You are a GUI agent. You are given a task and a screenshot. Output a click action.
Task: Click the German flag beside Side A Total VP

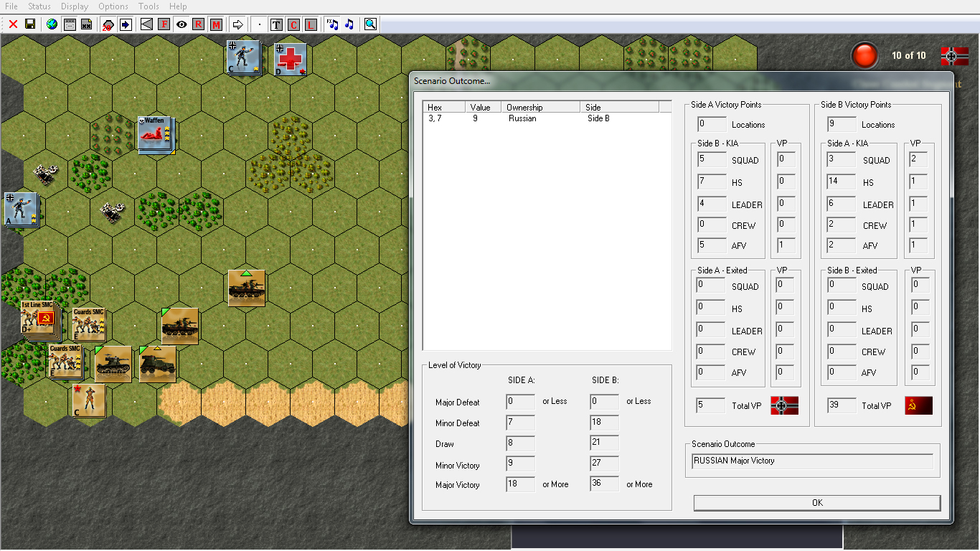tap(784, 405)
